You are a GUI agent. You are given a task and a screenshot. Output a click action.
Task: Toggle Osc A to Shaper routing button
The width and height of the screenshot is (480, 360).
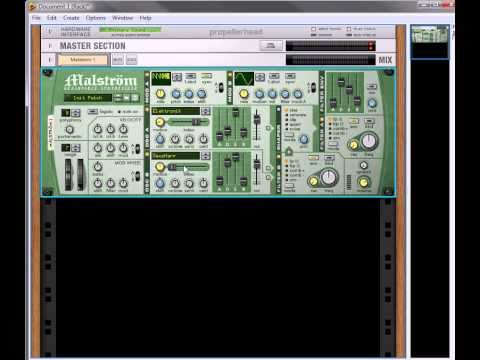coord(268,128)
